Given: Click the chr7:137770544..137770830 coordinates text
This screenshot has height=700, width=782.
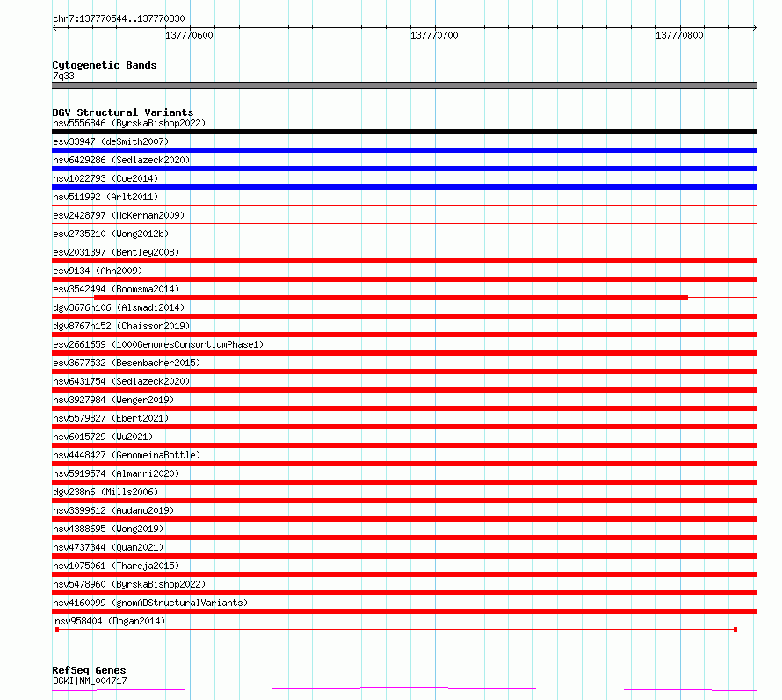Looking at the screenshot, I should pos(119,19).
